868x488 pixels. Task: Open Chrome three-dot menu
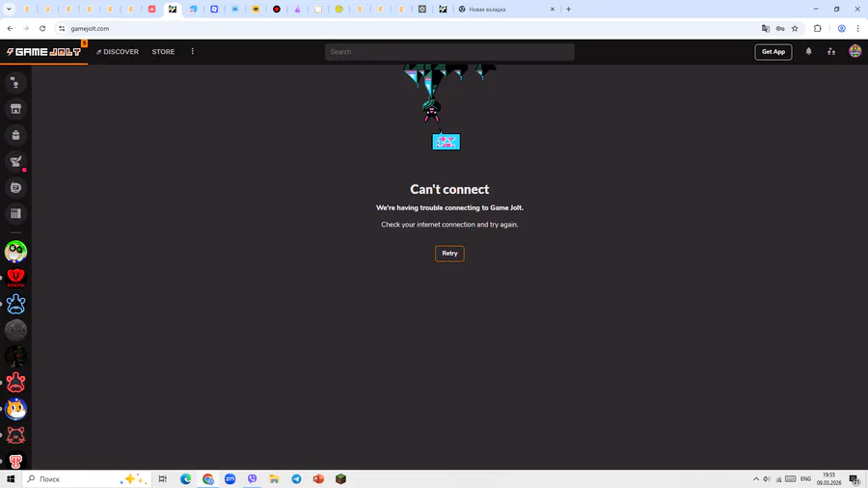click(x=857, y=28)
